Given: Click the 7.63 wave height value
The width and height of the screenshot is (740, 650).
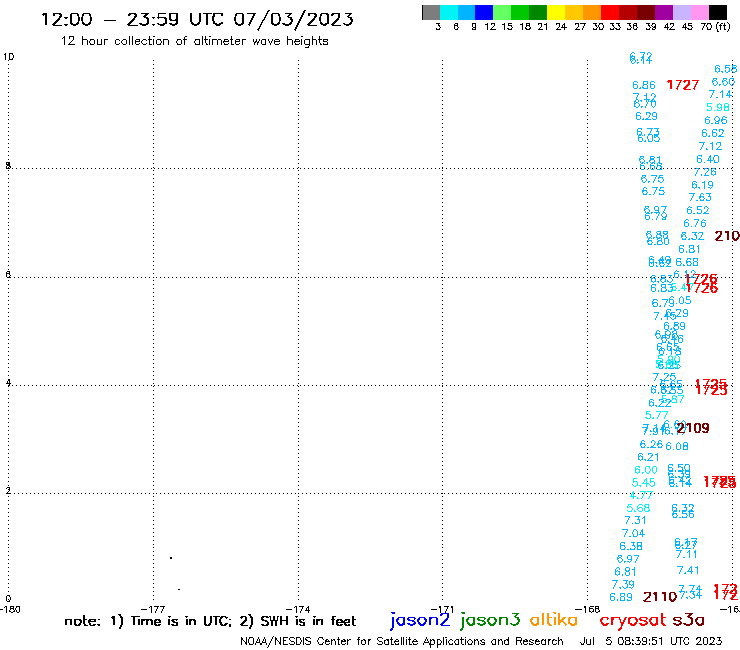Looking at the screenshot, I should (x=700, y=197).
